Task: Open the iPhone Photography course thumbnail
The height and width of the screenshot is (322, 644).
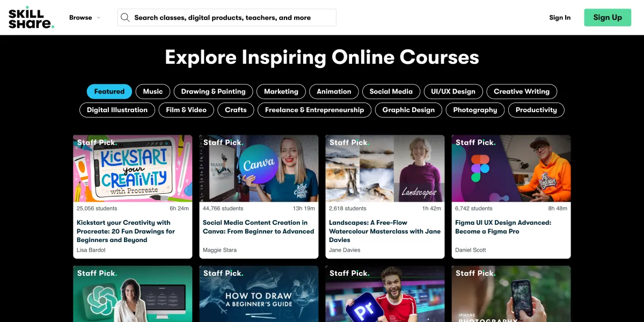Action: (x=511, y=294)
